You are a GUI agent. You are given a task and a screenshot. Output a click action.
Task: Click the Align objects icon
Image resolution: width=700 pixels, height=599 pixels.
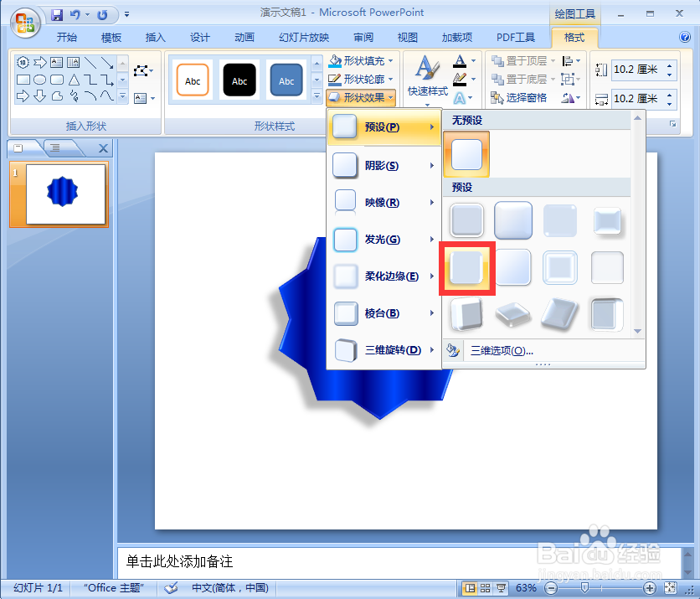click(x=568, y=61)
